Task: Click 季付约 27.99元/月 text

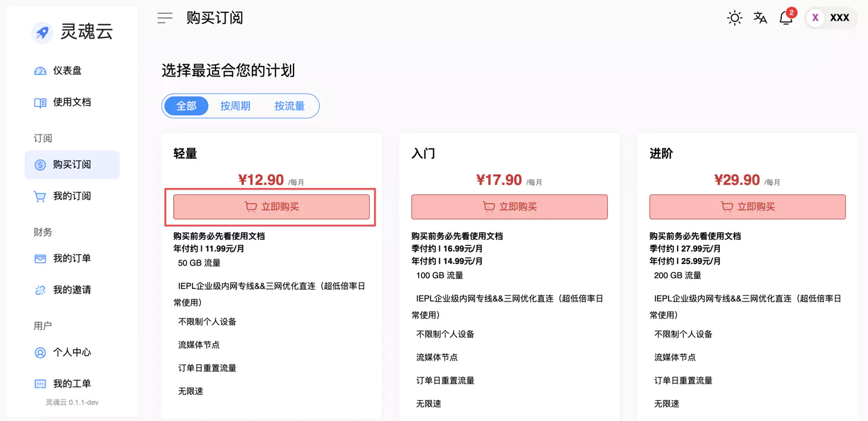Action: (x=685, y=249)
